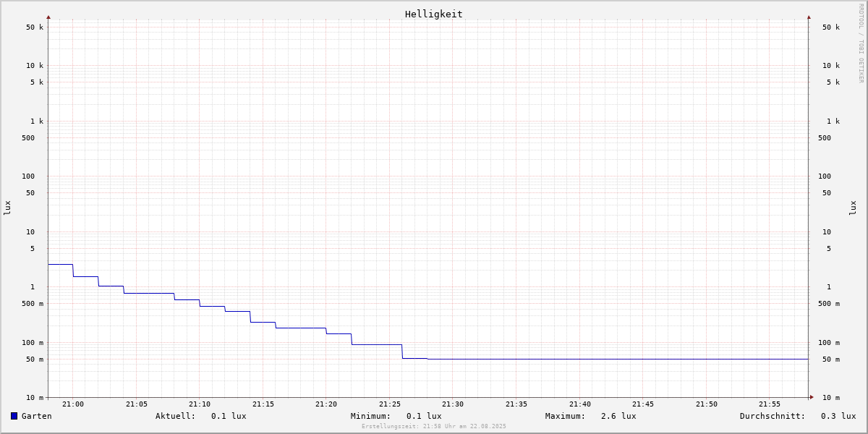The width and height of the screenshot is (868, 434).
Task: Click the left axis 500 m label
Action: point(33,304)
